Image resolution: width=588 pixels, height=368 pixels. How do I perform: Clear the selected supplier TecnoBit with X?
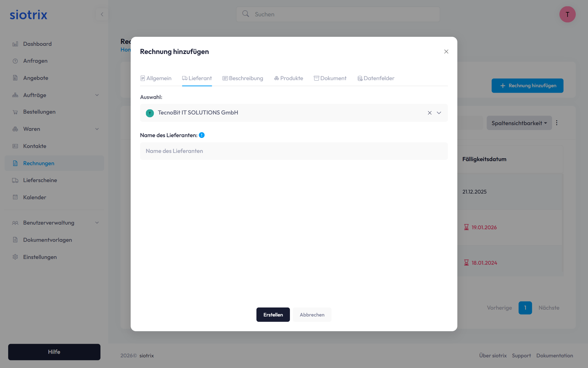[430, 113]
